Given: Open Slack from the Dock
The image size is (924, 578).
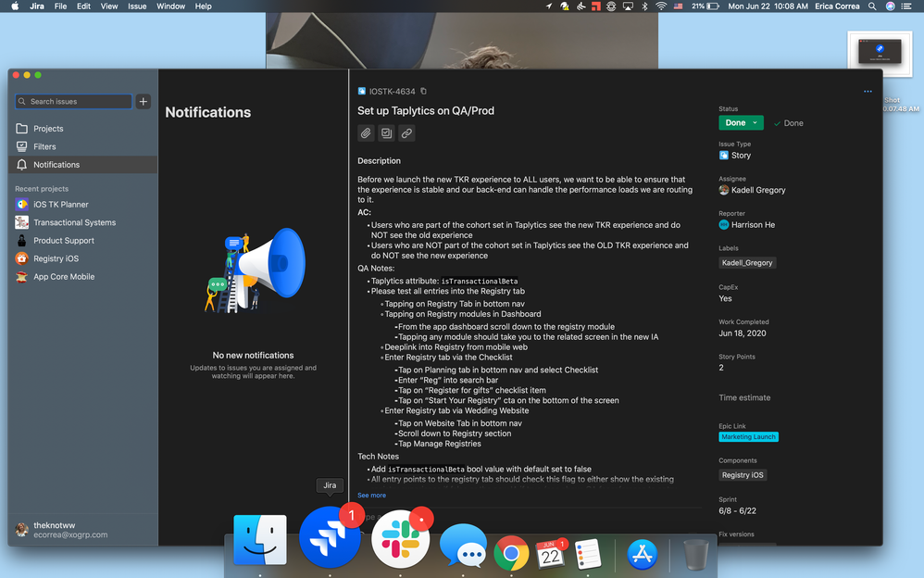Looking at the screenshot, I should (x=401, y=539).
